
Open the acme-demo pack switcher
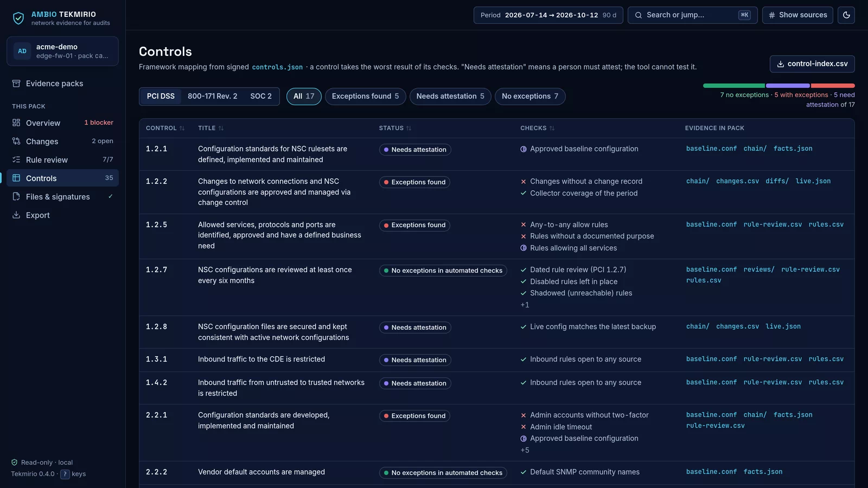62,51
